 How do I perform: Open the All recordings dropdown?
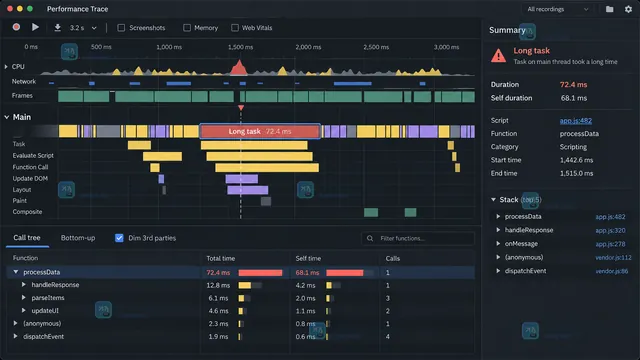(558, 9)
